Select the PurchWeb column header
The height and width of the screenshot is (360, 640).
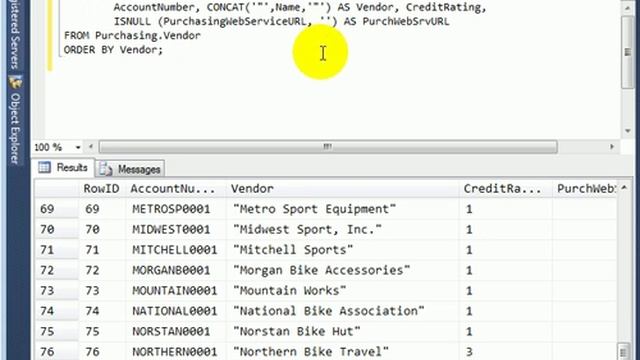(584, 189)
